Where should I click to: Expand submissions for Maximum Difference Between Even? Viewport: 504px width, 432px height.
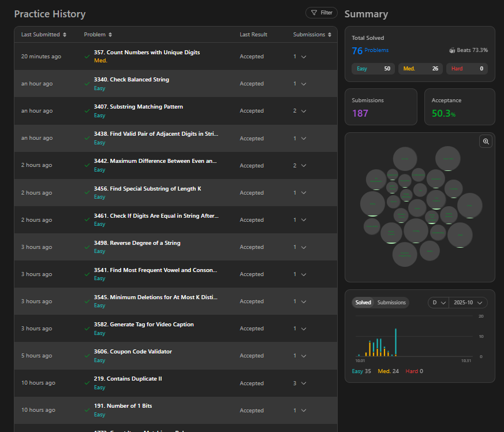click(x=304, y=165)
